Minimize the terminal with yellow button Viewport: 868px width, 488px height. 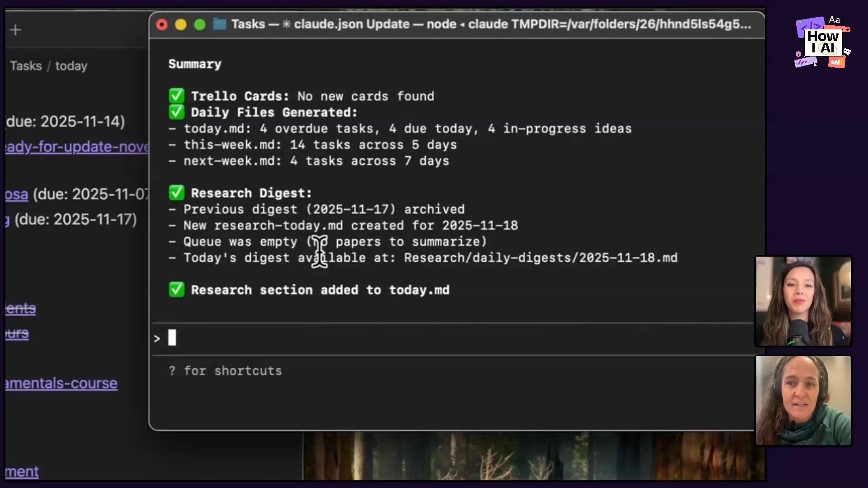point(181,24)
